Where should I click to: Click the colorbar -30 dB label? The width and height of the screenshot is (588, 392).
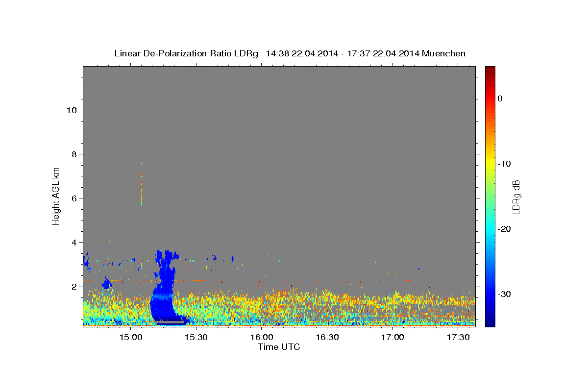[505, 294]
